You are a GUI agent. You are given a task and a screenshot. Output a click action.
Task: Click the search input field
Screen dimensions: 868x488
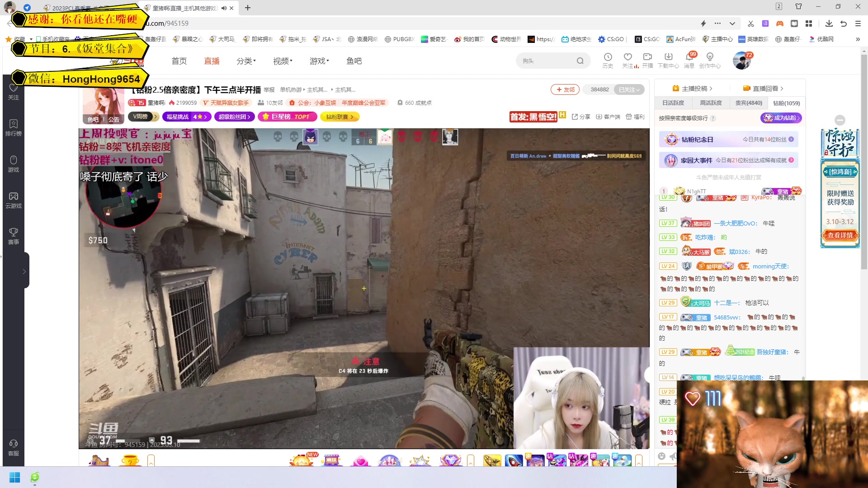pos(547,61)
